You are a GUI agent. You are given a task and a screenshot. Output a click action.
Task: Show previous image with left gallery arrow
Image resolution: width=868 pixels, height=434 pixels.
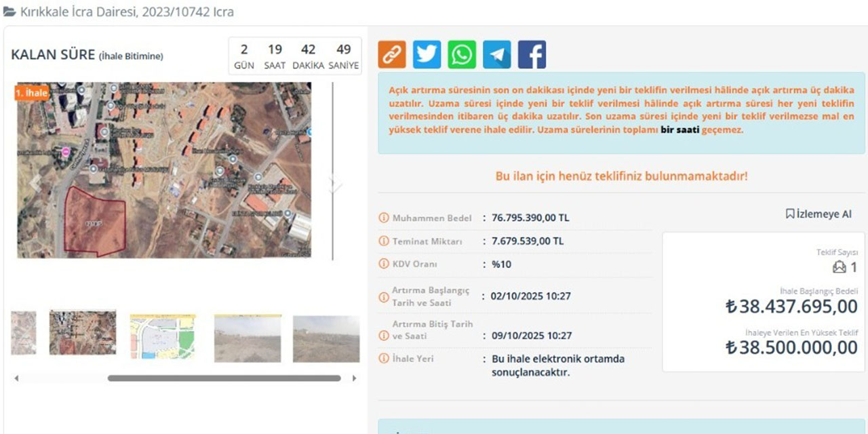[x=35, y=183]
